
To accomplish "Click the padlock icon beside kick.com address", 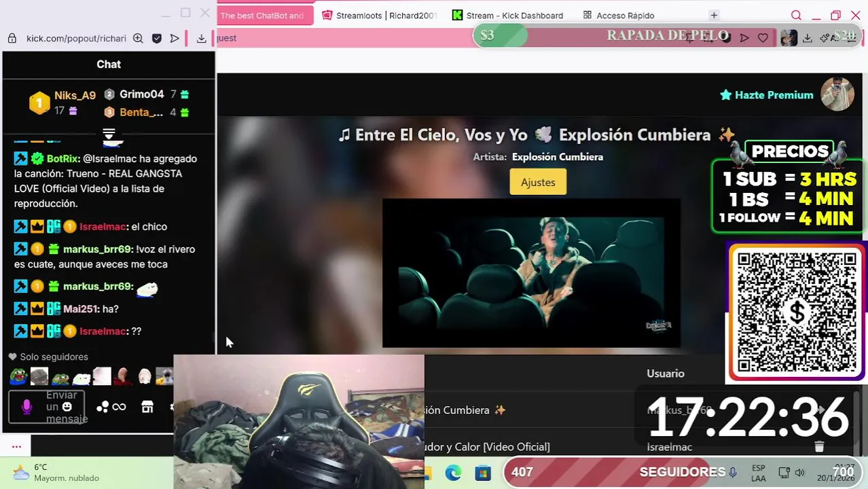I will pos(12,39).
